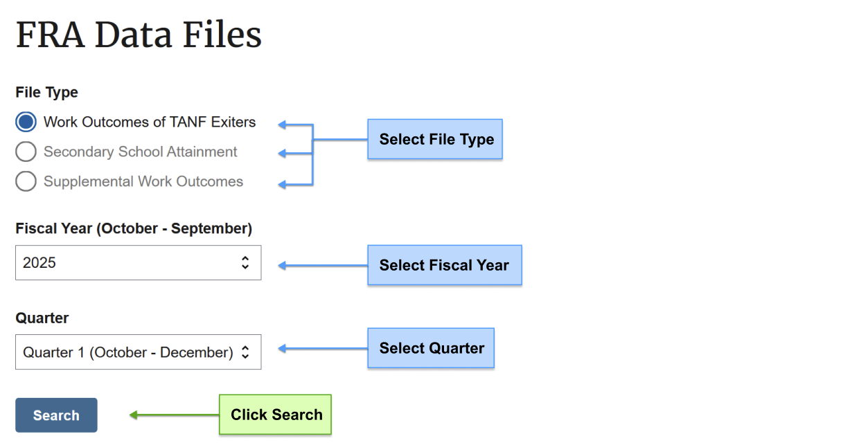Click the Select File Type callout box
Viewport: 868px width, 445px height.
point(435,139)
